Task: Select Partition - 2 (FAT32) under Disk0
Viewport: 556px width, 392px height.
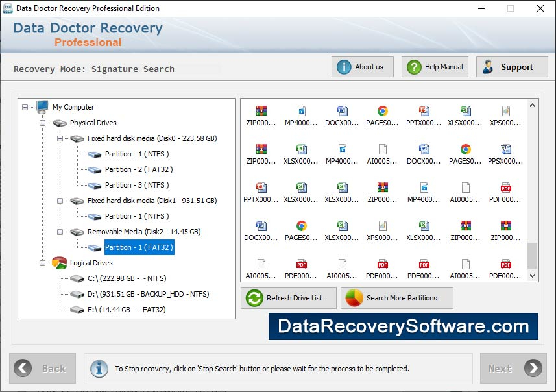Action: pos(138,169)
